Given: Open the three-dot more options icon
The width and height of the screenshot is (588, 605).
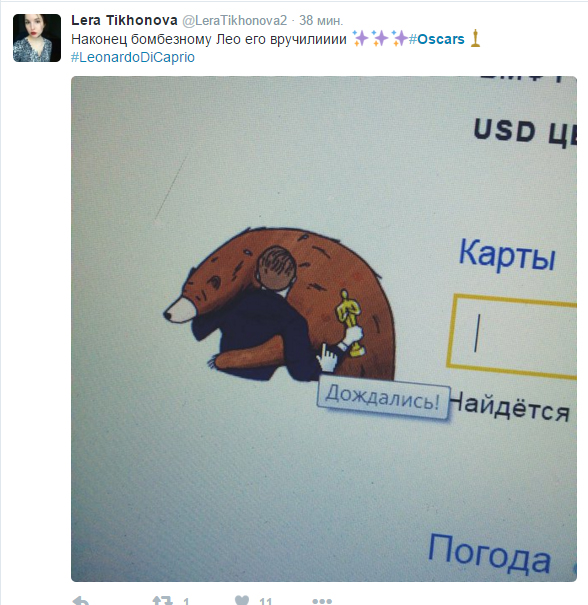Looking at the screenshot, I should [x=322, y=601].
